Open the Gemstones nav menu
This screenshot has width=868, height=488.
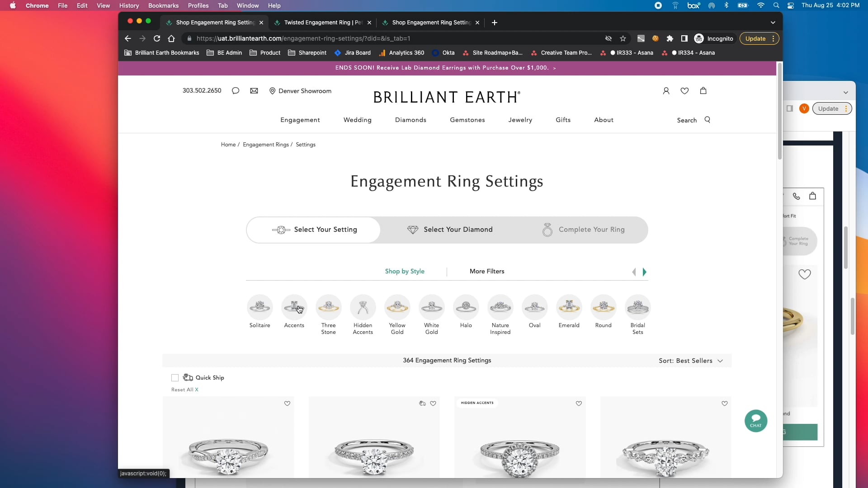click(467, 120)
